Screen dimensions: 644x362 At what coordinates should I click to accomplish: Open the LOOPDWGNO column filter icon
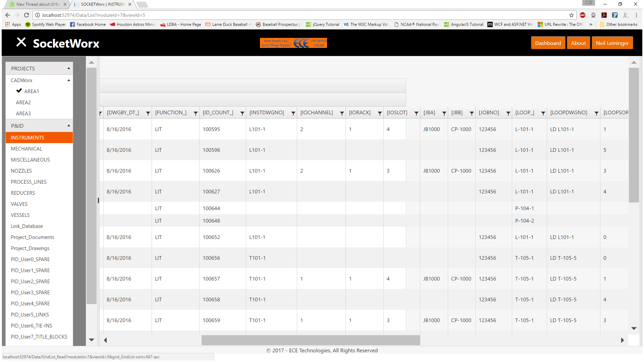click(x=596, y=114)
